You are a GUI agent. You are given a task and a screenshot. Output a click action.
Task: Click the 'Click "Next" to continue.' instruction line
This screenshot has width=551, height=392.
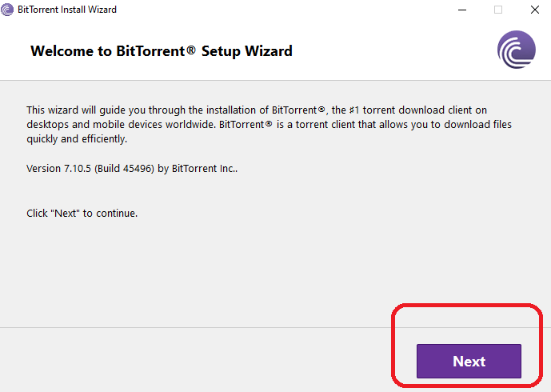tap(82, 214)
